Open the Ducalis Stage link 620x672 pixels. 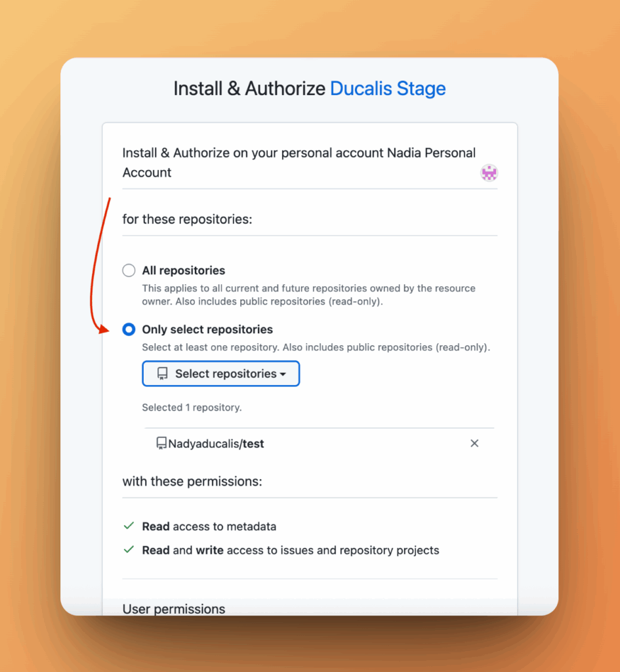coord(387,88)
